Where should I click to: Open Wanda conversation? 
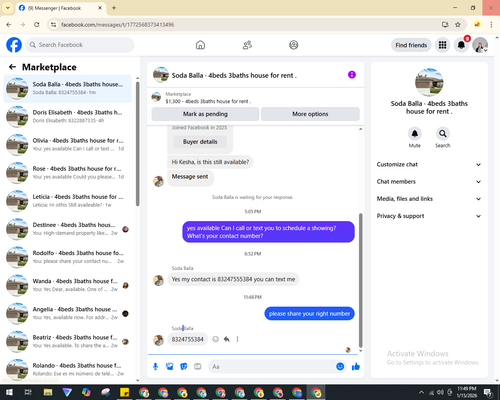pyautogui.click(x=68, y=285)
